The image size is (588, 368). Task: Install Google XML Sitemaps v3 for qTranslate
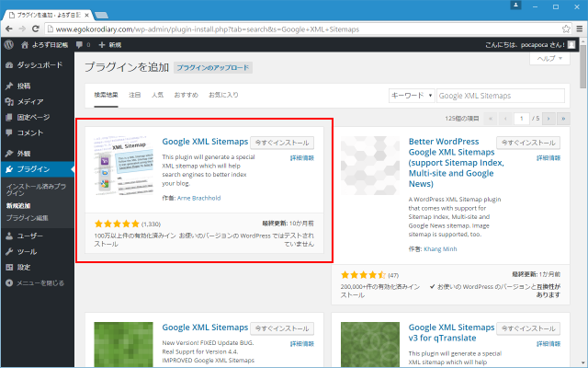click(x=528, y=328)
